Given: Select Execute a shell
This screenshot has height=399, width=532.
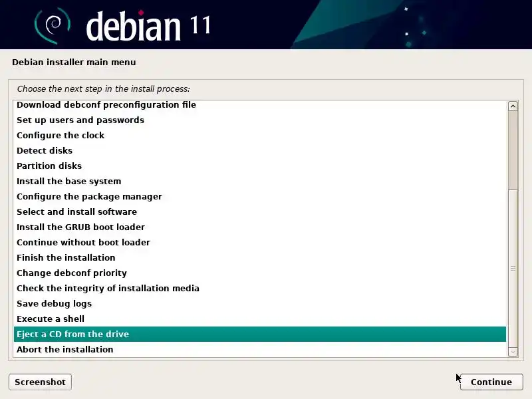Looking at the screenshot, I should (260, 319).
